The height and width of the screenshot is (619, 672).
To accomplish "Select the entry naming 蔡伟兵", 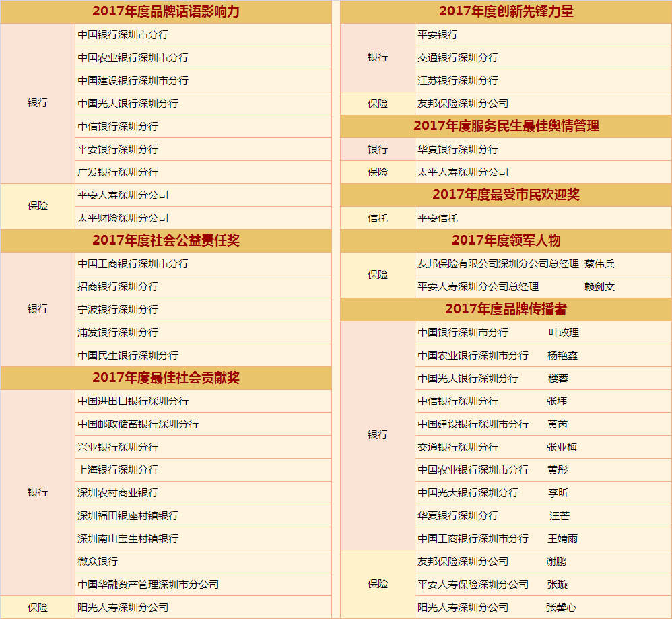I will (x=516, y=263).
